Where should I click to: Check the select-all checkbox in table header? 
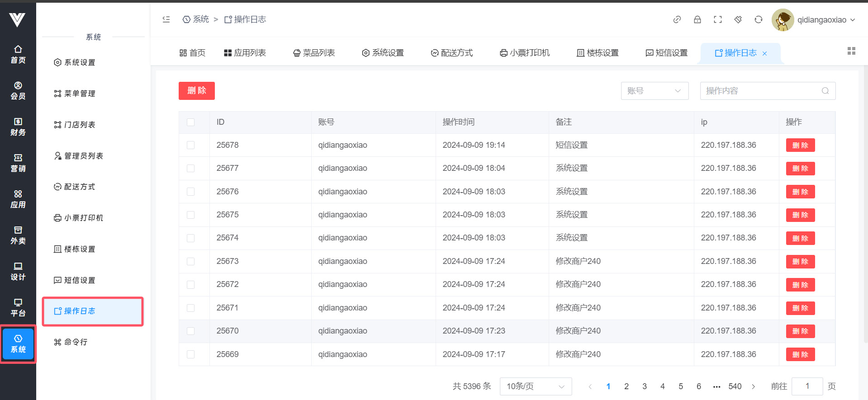click(190, 122)
